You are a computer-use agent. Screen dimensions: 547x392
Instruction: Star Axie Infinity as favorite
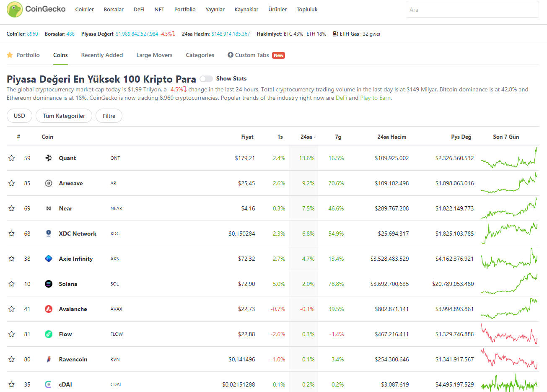[12, 259]
